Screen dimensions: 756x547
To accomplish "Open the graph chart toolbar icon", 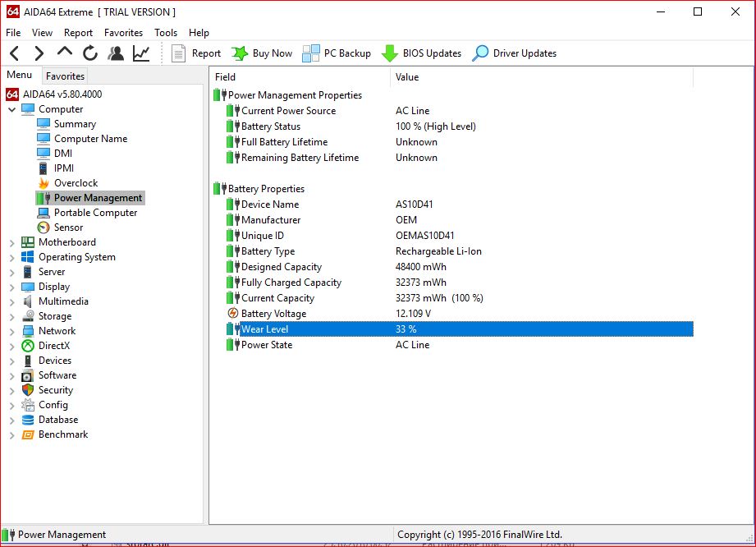I will tap(141, 53).
